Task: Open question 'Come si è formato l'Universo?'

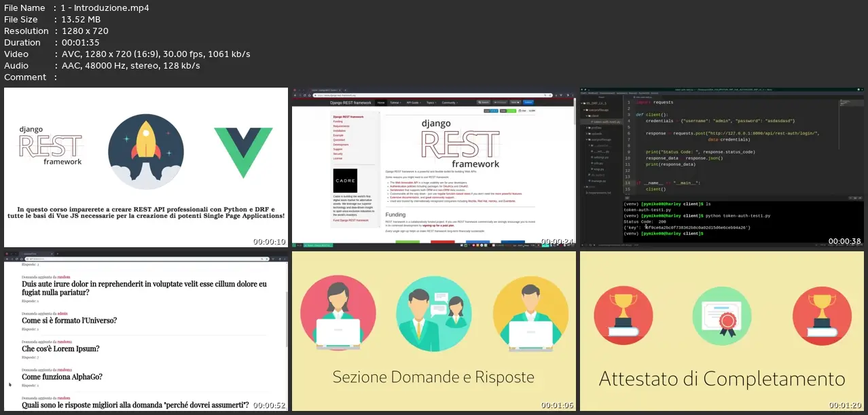Action: click(69, 321)
